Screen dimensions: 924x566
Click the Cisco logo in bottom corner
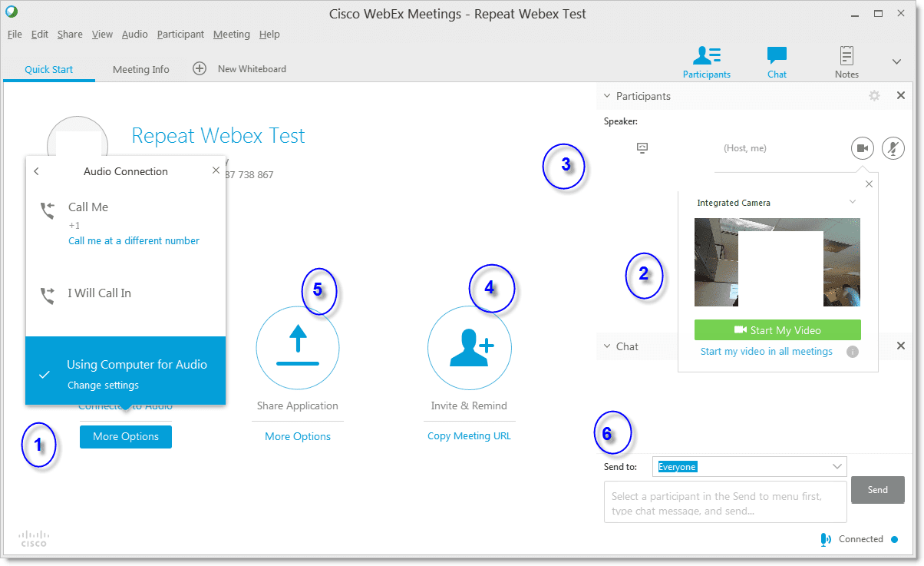click(34, 538)
